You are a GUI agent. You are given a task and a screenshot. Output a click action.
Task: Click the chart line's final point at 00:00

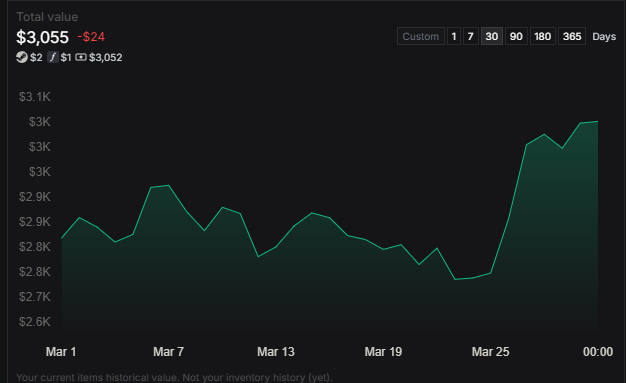[x=598, y=121]
